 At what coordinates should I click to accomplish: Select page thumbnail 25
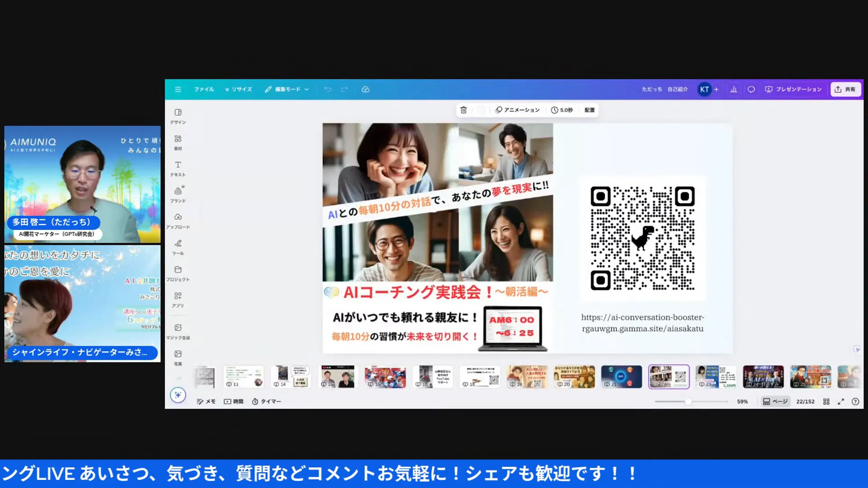coord(811,377)
